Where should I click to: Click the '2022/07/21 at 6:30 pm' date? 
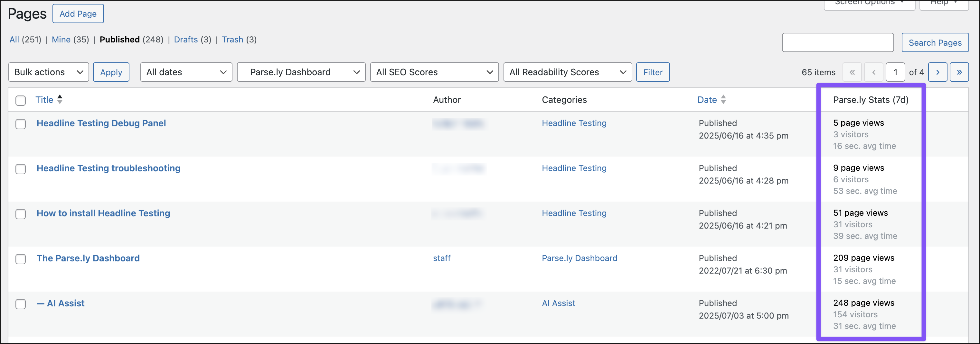(743, 271)
